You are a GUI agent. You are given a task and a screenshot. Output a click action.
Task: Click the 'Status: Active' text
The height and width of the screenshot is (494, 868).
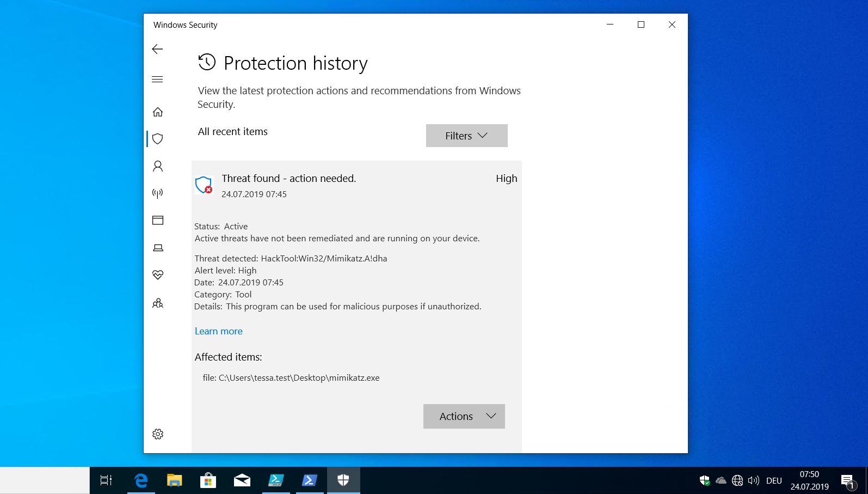coord(221,227)
